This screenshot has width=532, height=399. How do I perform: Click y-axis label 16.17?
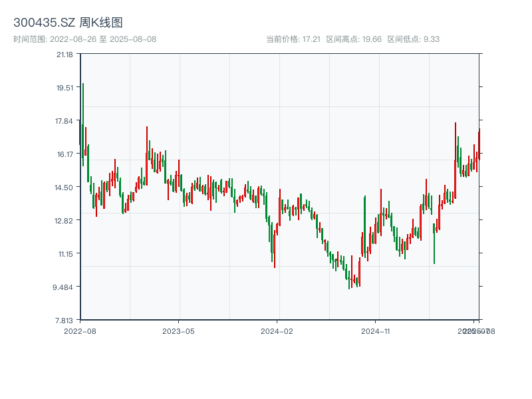tap(65, 154)
